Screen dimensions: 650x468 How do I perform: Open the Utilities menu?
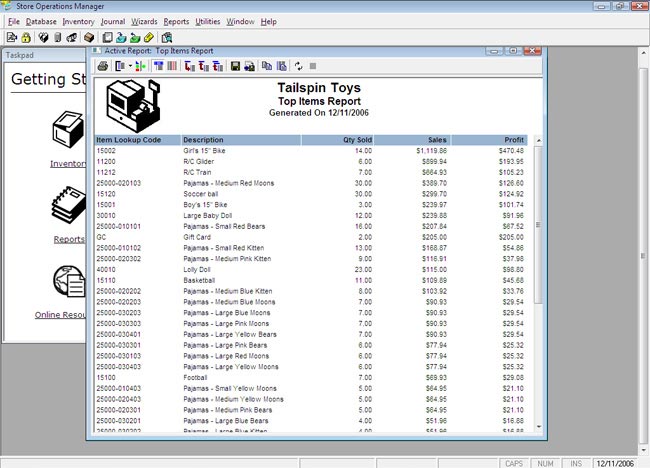point(208,22)
